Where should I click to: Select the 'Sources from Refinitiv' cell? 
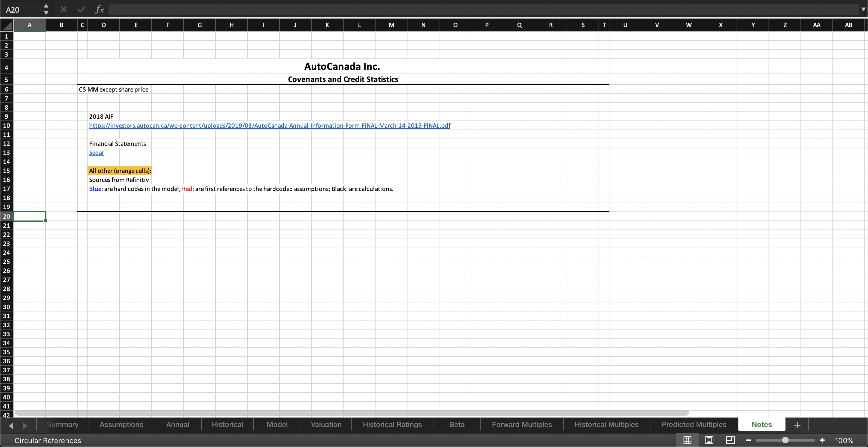pos(119,180)
